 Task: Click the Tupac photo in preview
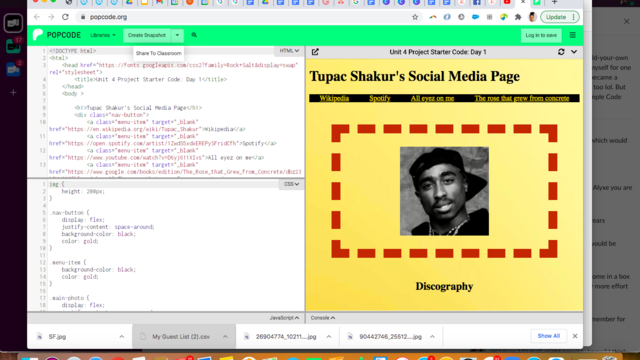click(444, 191)
